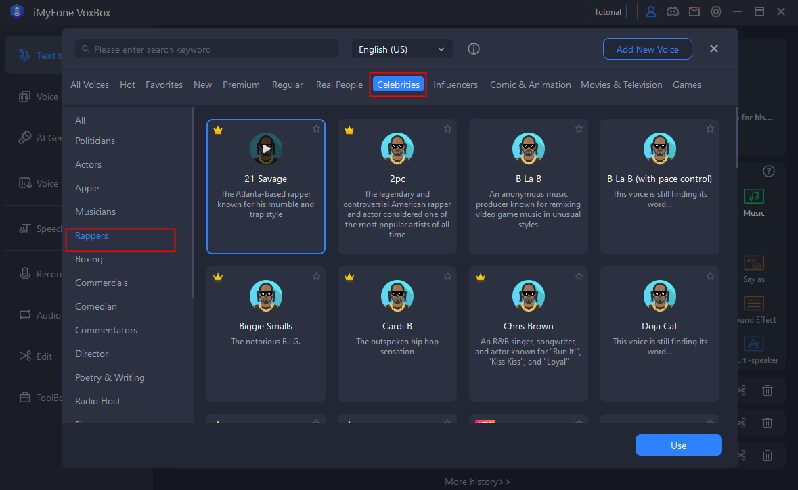Select the Actors subcategory

coord(88,164)
